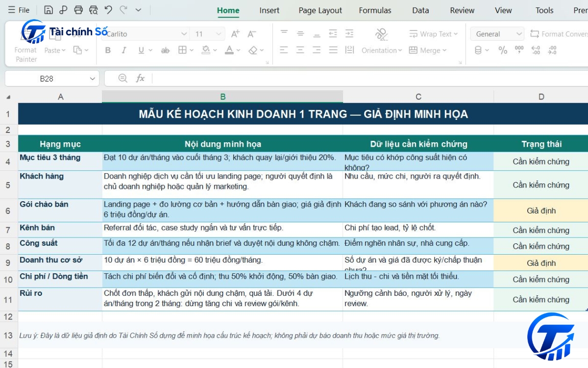This screenshot has height=368, width=588.
Task: Expand the fill color palette arrow
Action: 216,50
